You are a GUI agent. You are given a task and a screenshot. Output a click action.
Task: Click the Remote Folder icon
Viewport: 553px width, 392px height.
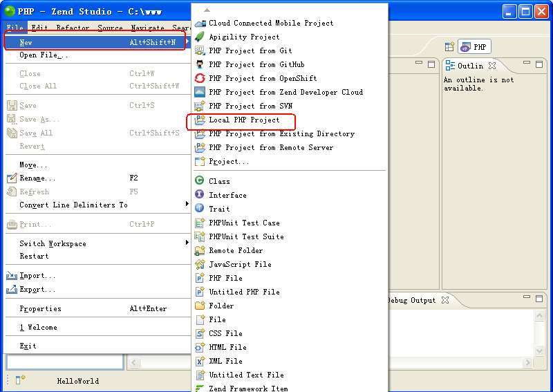200,250
